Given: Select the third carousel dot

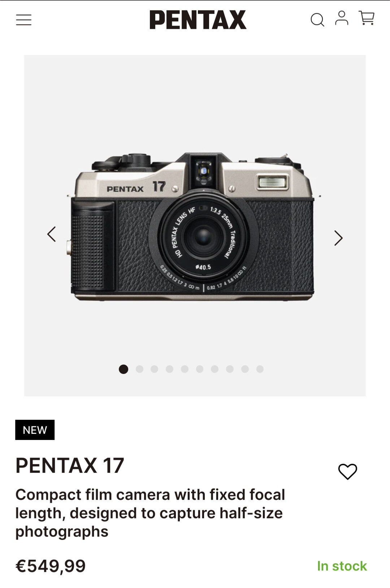Looking at the screenshot, I should click(x=155, y=369).
